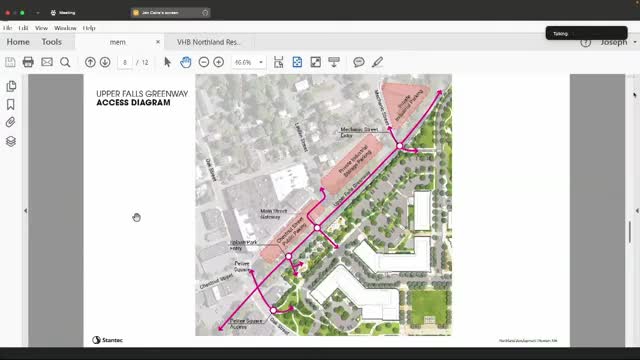Switch to Tools tab
This screenshot has width=640, height=360.
51,42
